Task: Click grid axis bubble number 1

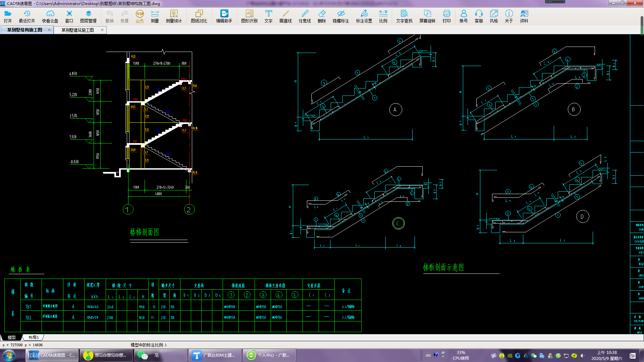Action: tap(128, 209)
